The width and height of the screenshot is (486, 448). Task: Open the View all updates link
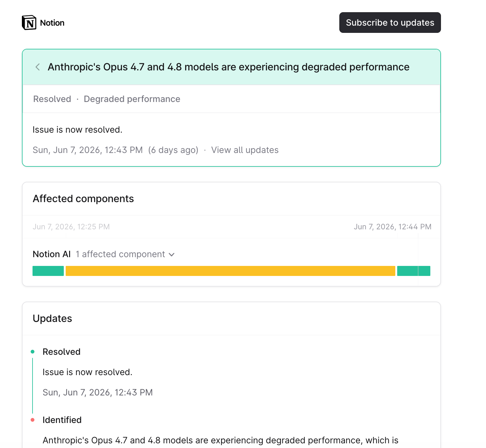[245, 150]
